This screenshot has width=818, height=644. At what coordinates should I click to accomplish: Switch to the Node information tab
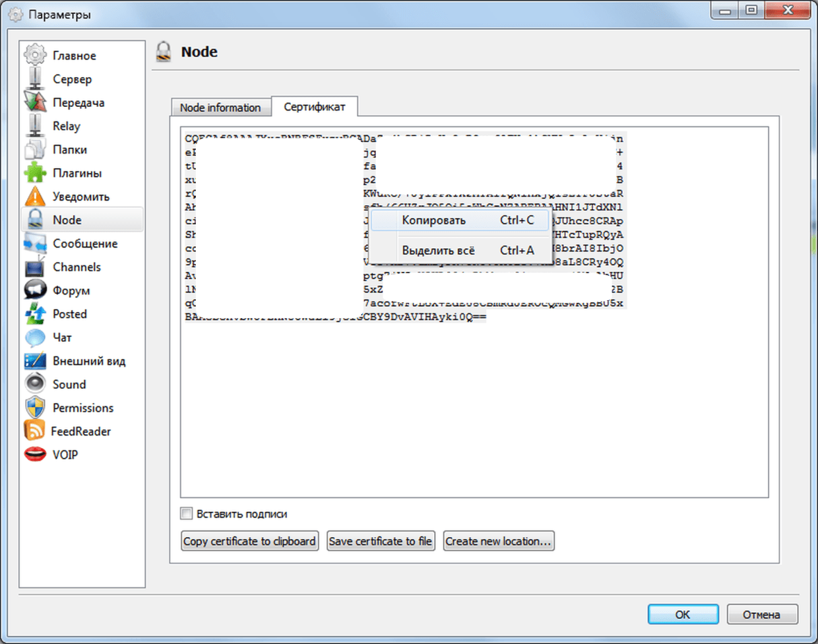pyautogui.click(x=220, y=108)
